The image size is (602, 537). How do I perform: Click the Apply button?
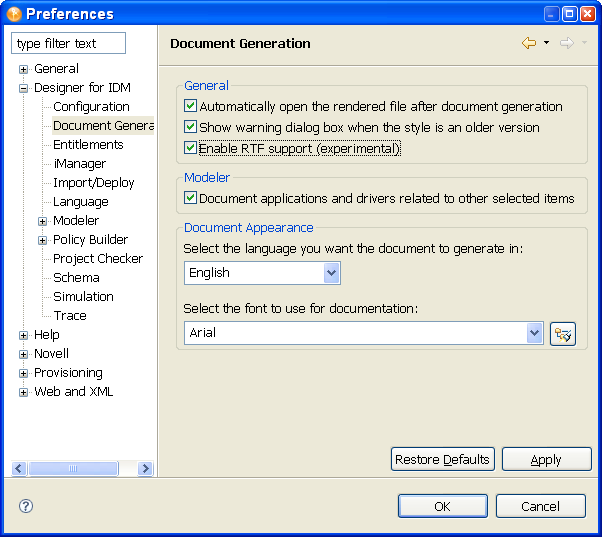tap(546, 459)
